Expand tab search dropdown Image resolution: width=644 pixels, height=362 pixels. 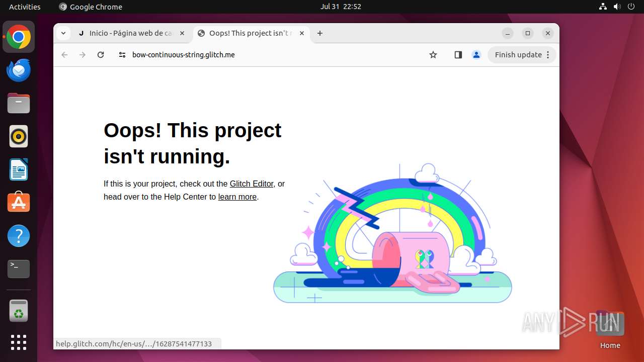63,33
